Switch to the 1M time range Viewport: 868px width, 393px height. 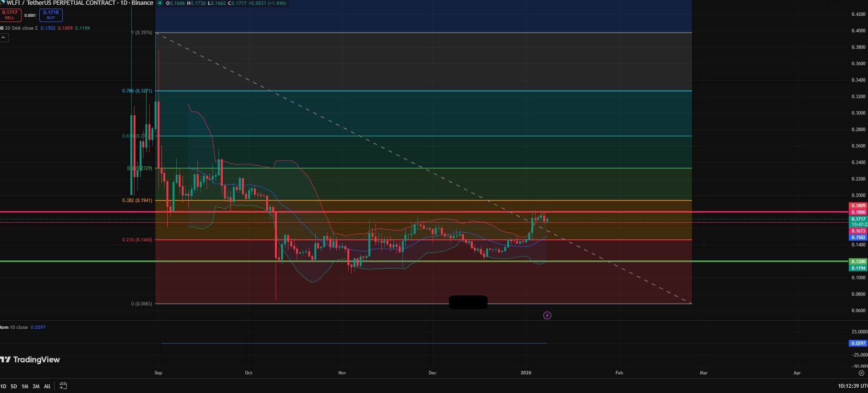coord(25,386)
